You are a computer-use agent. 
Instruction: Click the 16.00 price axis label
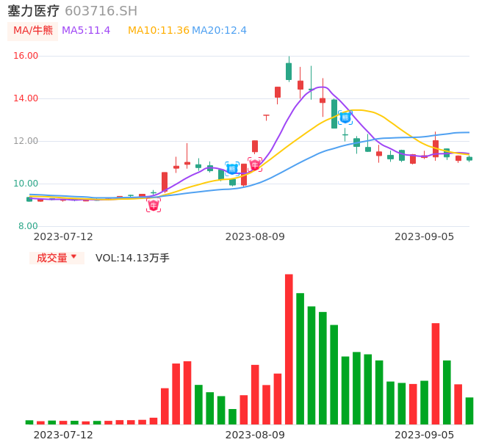(x=26, y=56)
